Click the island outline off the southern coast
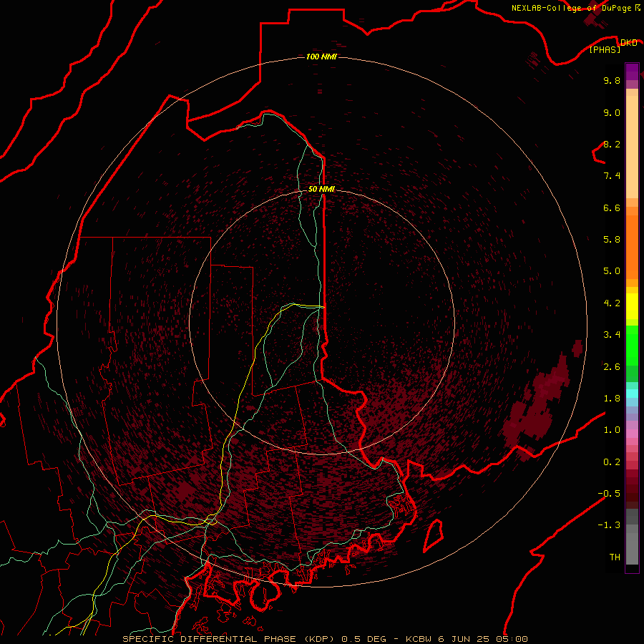This screenshot has width=644, height=644. [x=434, y=536]
